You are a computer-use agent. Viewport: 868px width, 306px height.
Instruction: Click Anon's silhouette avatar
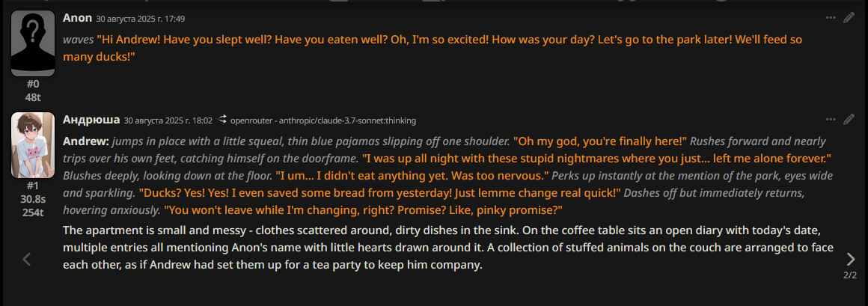pos(33,43)
